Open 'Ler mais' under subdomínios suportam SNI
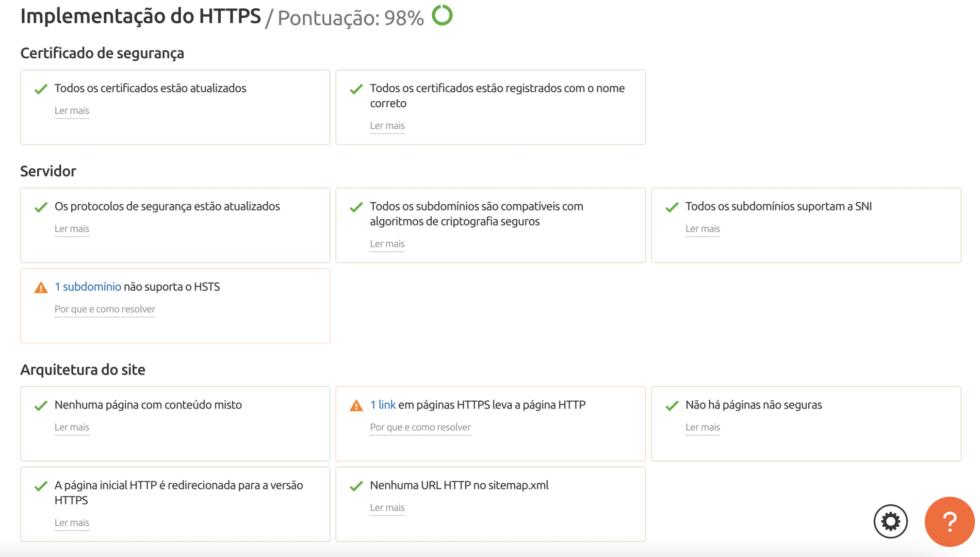980x557 pixels. 702,229
